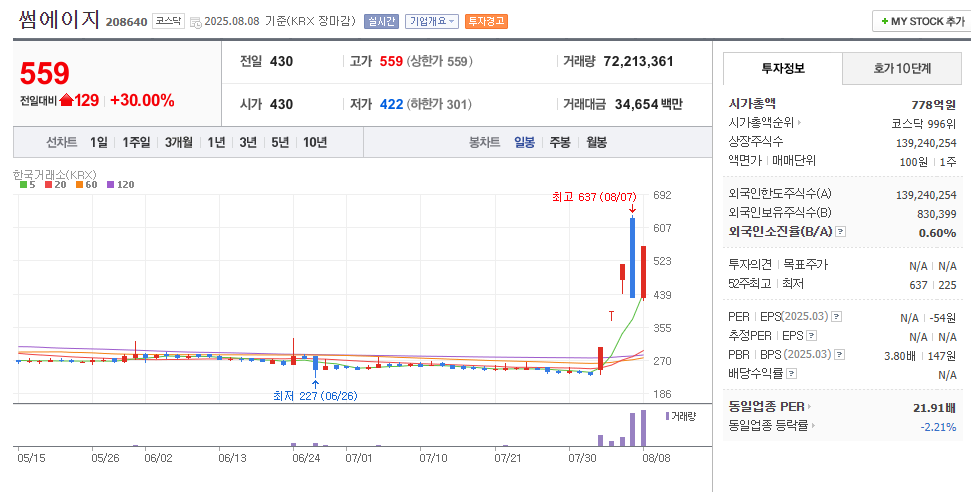
Task: Click the purple 120-day moving average legend
Action: pos(120,185)
